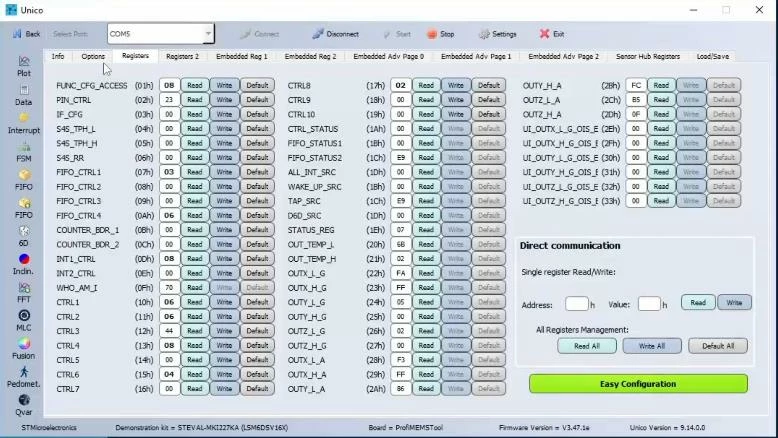The width and height of the screenshot is (778, 438).
Task: Click the greyed Start toolbar button
Action: [x=397, y=34]
